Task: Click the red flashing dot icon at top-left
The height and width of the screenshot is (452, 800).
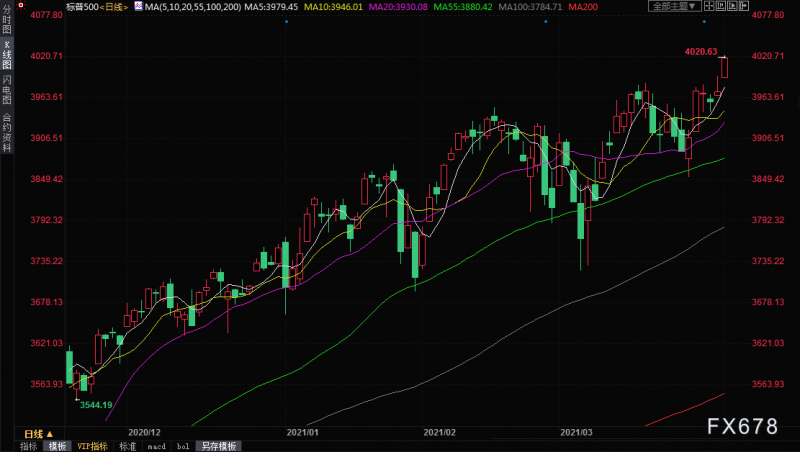Action: click(21, 6)
